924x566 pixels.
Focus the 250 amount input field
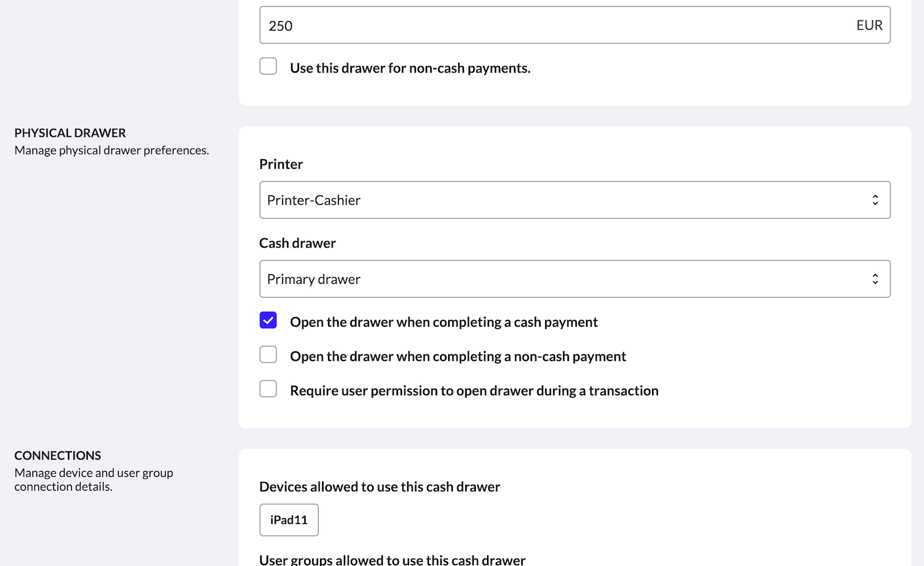tap(554, 26)
